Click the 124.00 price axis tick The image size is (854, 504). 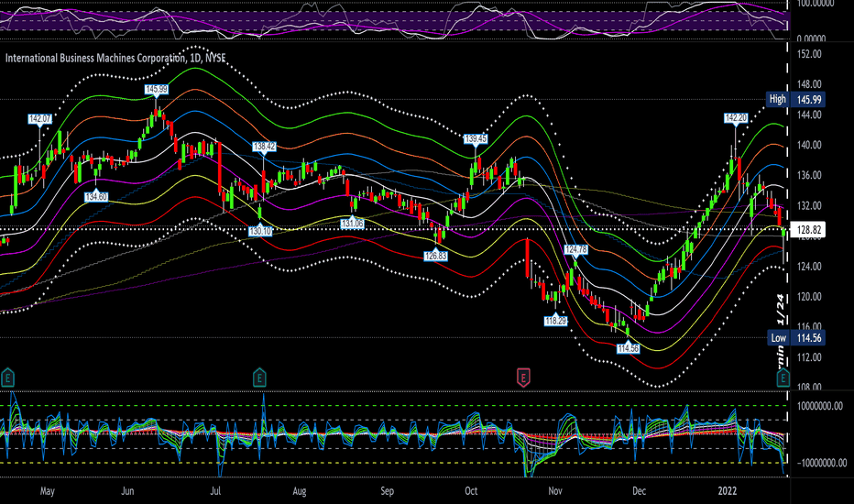[809, 267]
